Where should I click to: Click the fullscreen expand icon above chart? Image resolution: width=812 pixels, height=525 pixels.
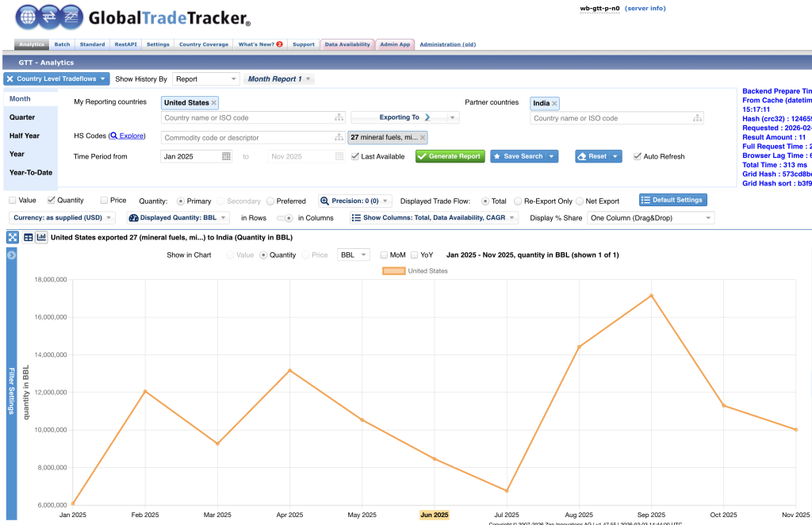[x=13, y=237]
